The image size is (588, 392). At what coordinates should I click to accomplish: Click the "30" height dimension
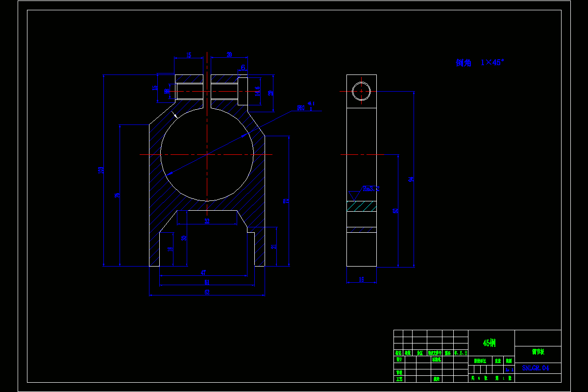(x=184, y=238)
